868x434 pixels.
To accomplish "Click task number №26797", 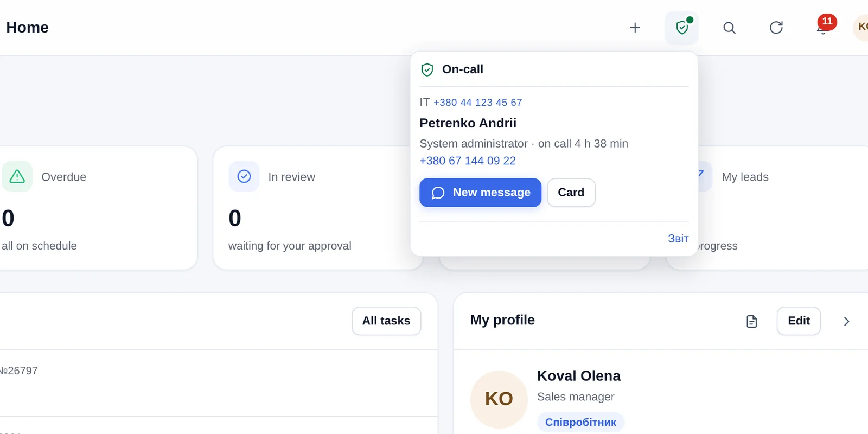I will pos(19,371).
